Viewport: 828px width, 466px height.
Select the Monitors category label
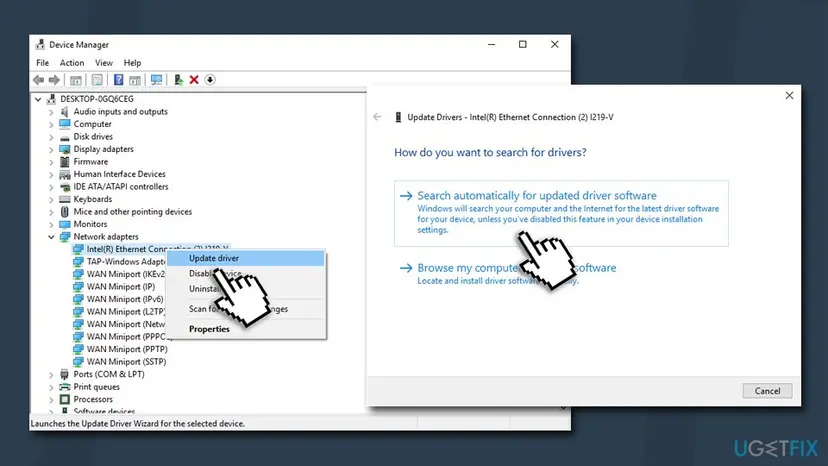pyautogui.click(x=90, y=224)
